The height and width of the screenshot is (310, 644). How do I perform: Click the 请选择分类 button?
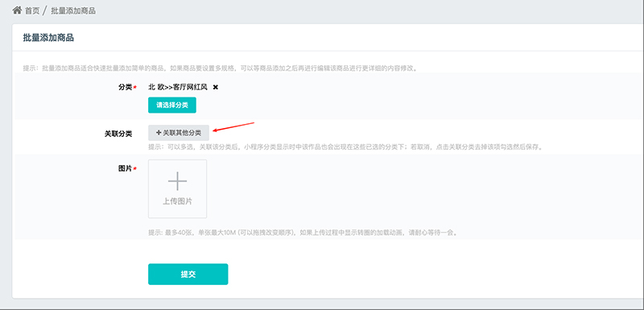pos(172,105)
